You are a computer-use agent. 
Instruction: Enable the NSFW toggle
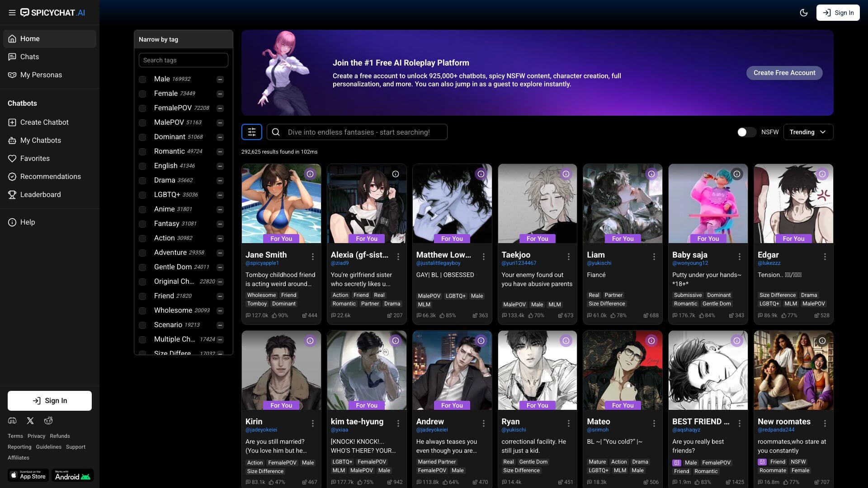746,132
